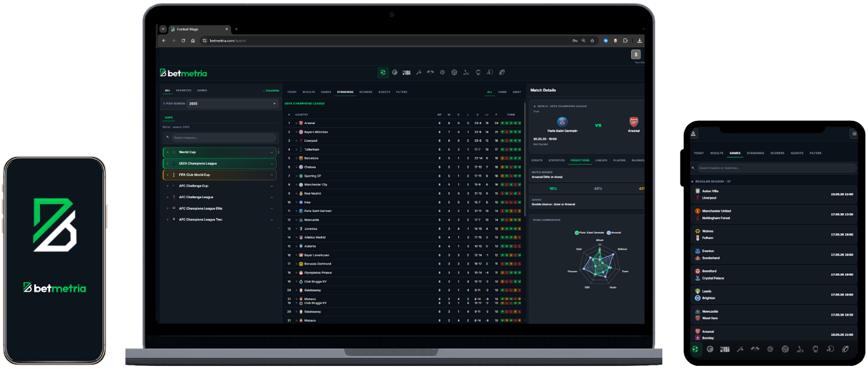Click the browser home icon
Screen dimensions: 868x369
tap(192, 41)
